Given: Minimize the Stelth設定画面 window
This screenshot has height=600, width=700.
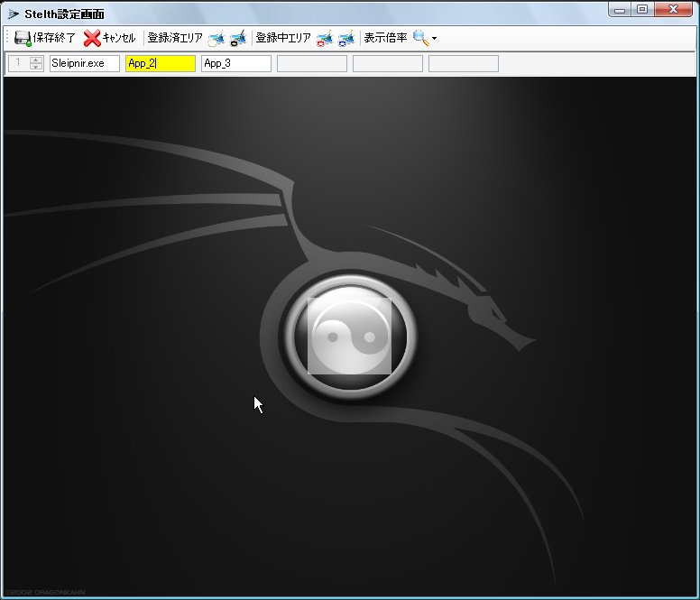Looking at the screenshot, I should [x=619, y=10].
